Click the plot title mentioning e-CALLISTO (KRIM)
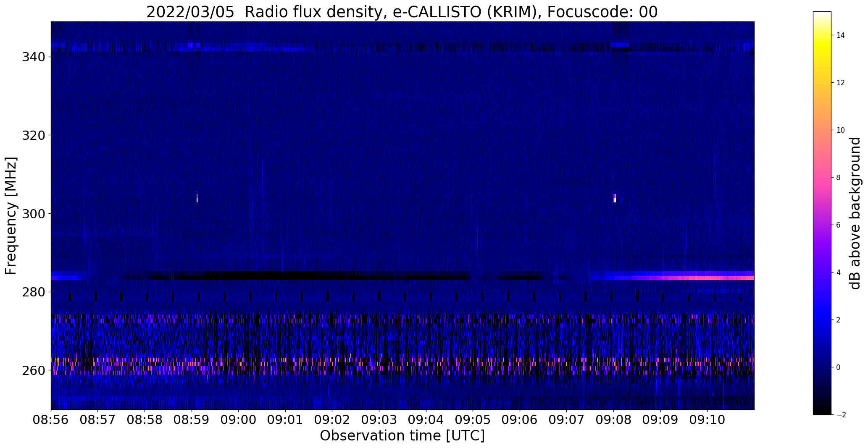868x448 pixels. [x=402, y=12]
